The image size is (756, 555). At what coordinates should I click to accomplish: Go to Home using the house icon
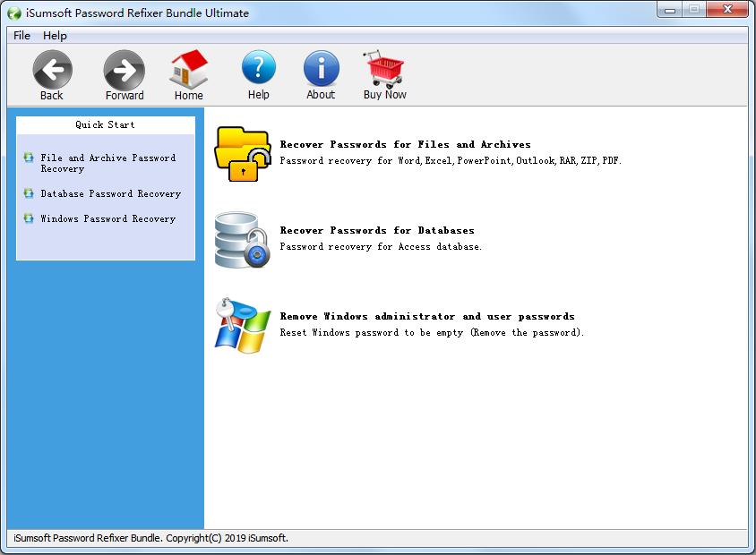coord(188,69)
